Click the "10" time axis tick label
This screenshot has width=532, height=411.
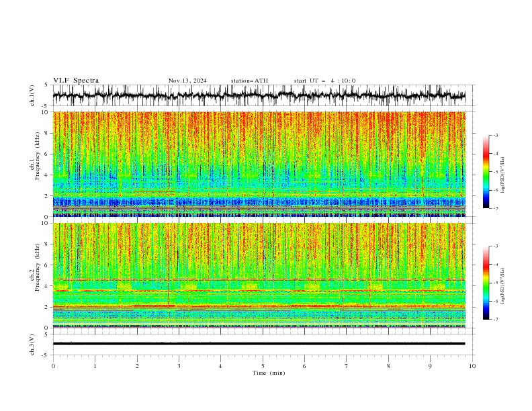(472, 366)
